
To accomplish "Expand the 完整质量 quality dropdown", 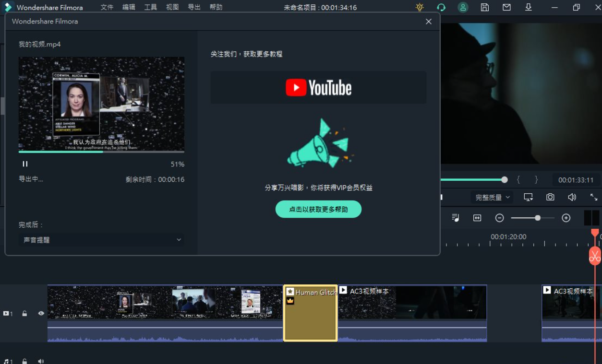I will pos(493,197).
